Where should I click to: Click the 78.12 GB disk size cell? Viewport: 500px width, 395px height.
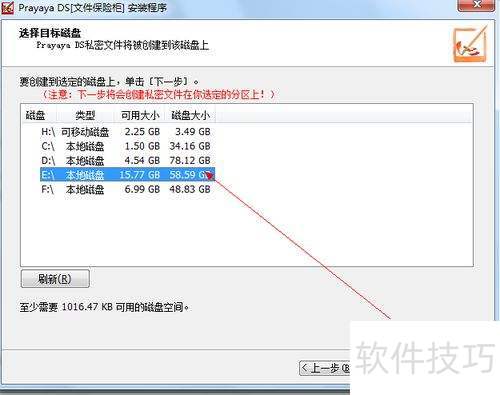pyautogui.click(x=190, y=161)
